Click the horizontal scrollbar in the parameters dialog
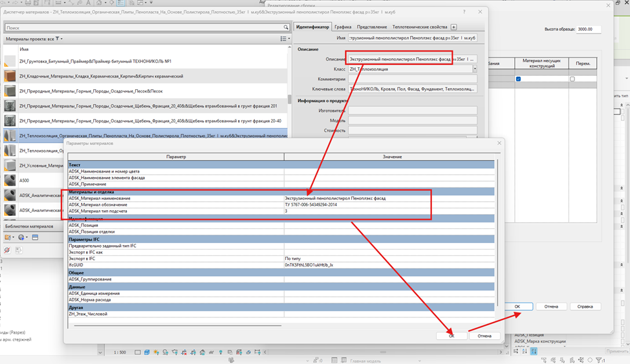The width and height of the screenshot is (630, 364). click(x=178, y=325)
